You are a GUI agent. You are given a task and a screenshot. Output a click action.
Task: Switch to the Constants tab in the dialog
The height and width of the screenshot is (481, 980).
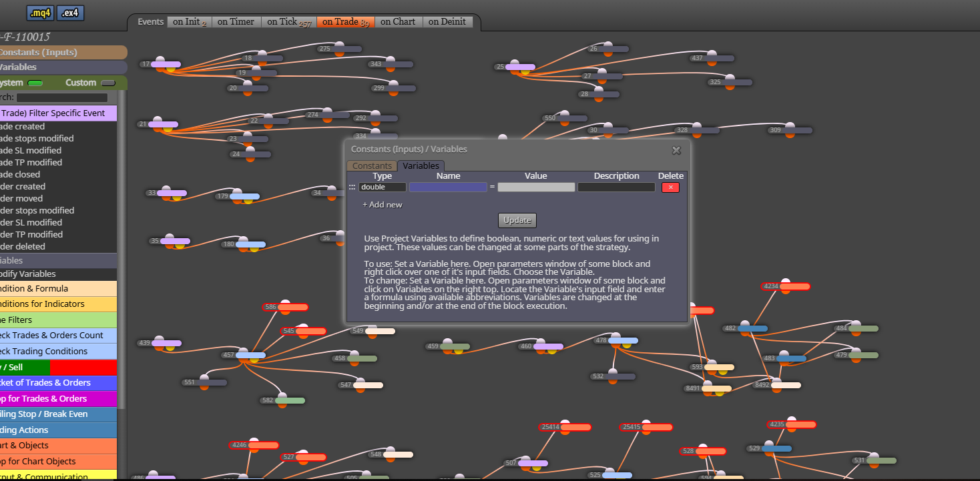(x=372, y=165)
